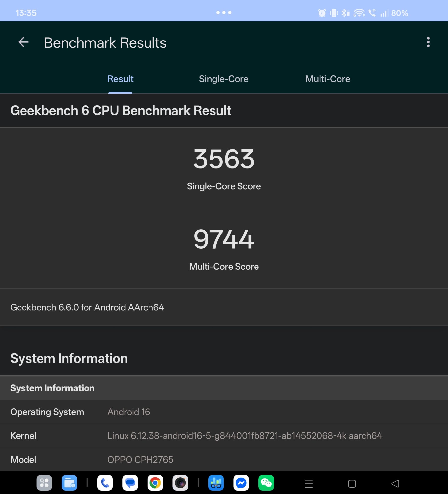
Task: Launch Google Chrome from the dock
Action: click(155, 483)
